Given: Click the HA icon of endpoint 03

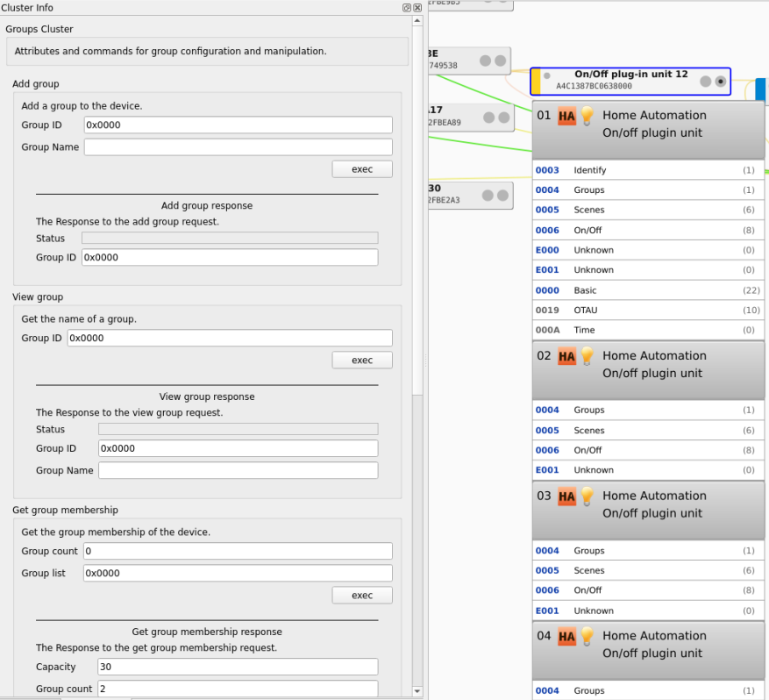Looking at the screenshot, I should pos(567,496).
